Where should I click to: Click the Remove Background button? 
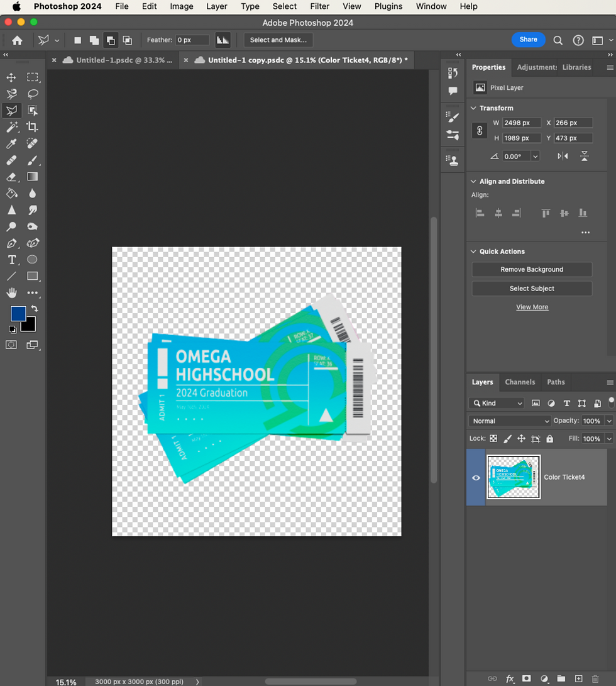pyautogui.click(x=532, y=269)
